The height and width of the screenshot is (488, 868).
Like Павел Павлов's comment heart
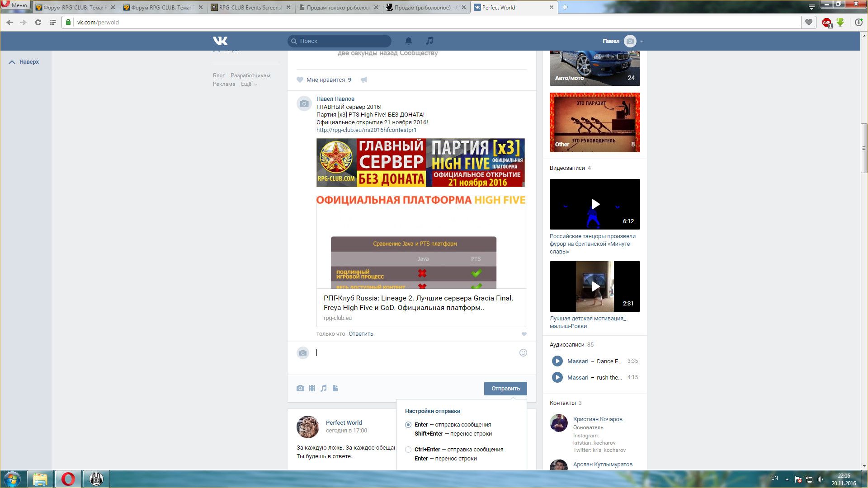[524, 334]
